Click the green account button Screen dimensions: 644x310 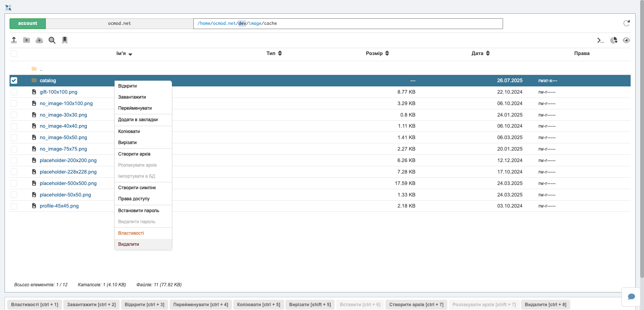(28, 23)
